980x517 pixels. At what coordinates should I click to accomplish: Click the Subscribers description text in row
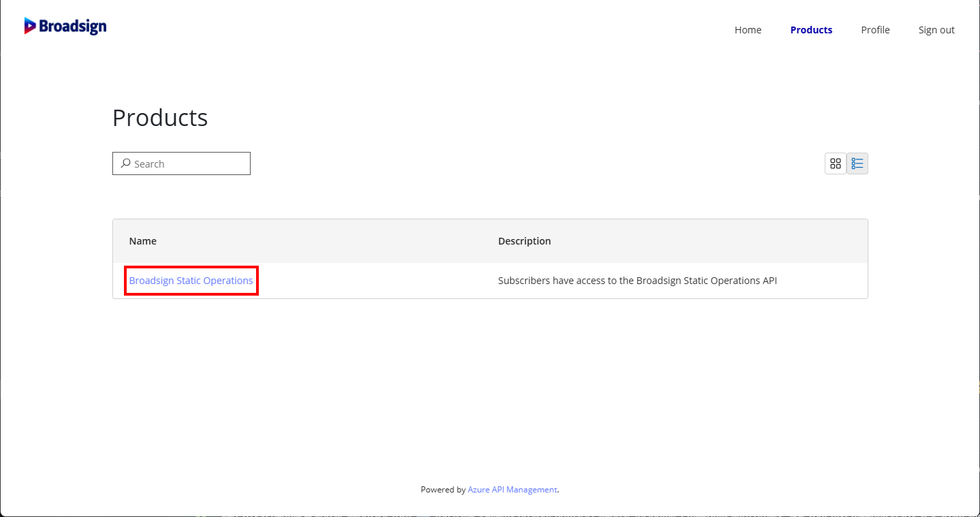click(637, 281)
